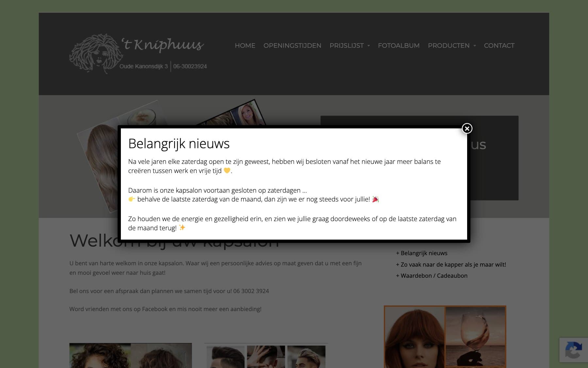Expand '+ Zo vaak naar de kapper' item

451,264
